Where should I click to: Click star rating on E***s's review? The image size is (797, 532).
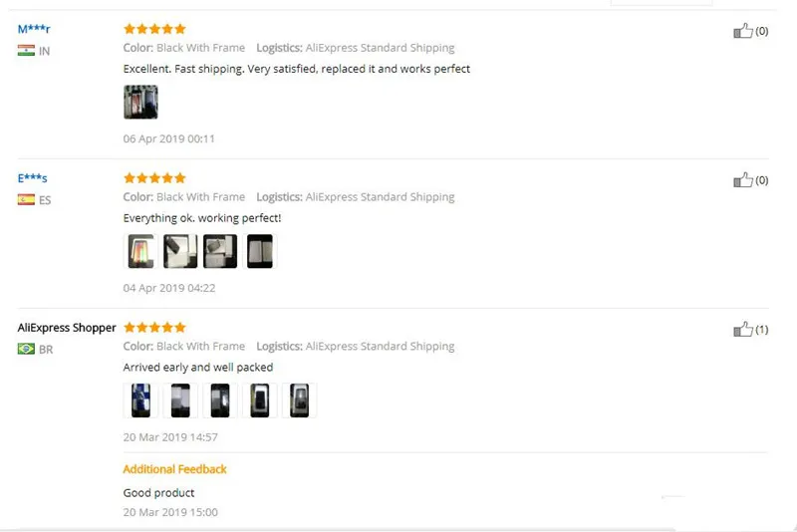tap(154, 178)
